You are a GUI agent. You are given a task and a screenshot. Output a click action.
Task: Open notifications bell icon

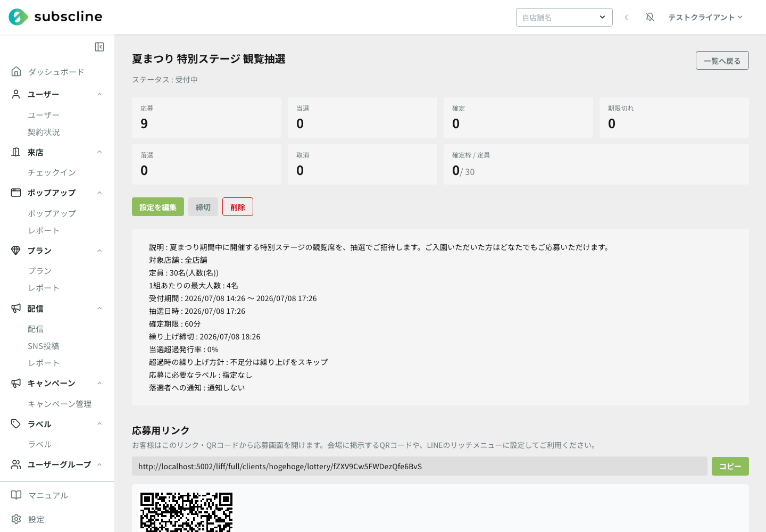[x=650, y=17]
